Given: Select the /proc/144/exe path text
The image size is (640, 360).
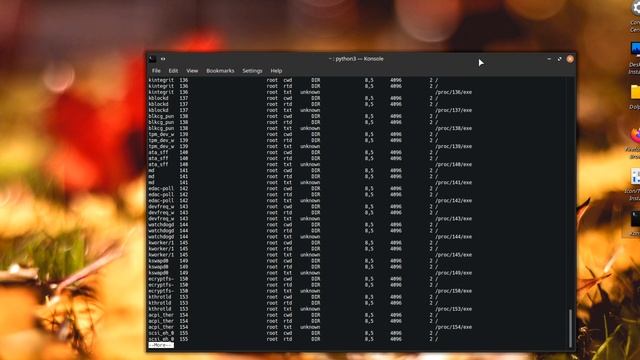Looking at the screenshot, I should [453, 237].
